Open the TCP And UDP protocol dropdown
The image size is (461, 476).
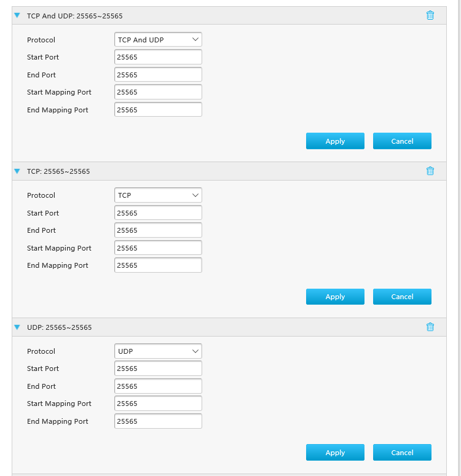tap(158, 39)
